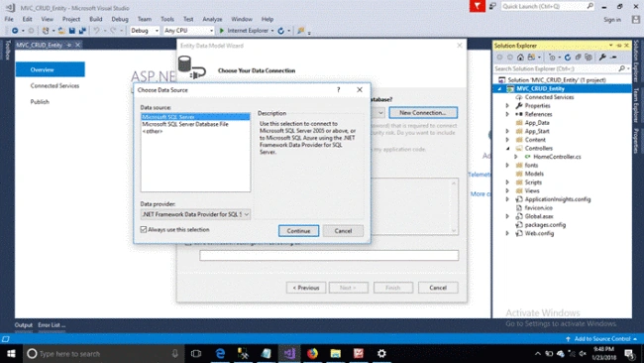The width and height of the screenshot is (644, 363).
Task: Click the New Connection button
Action: pos(423,112)
